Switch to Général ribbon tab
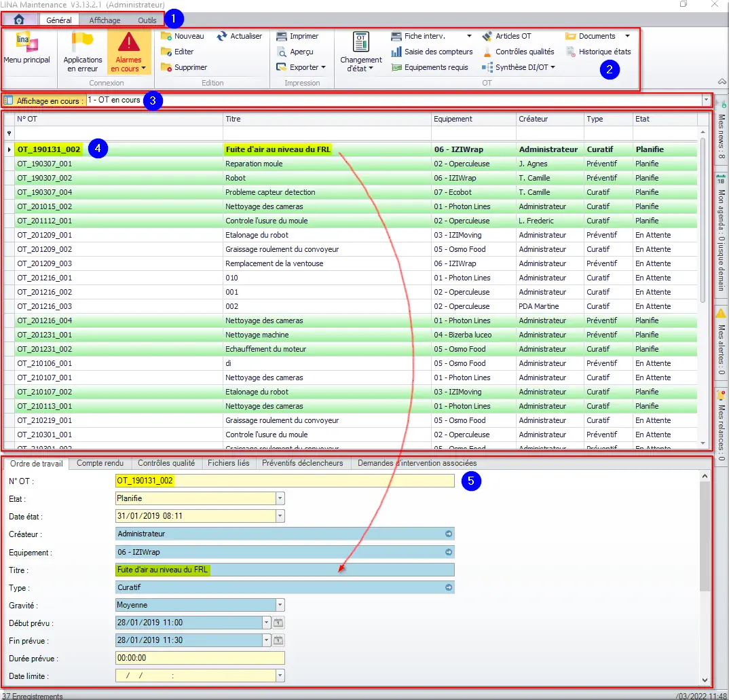This screenshot has height=700, width=729. pos(58,20)
